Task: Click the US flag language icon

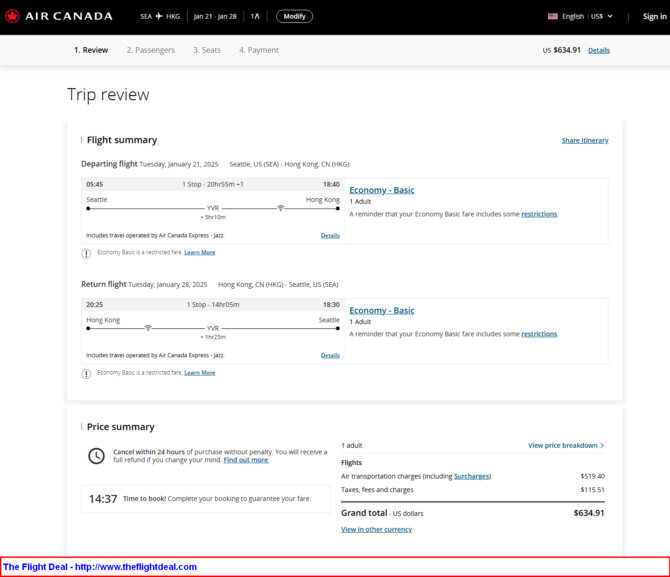Action: (x=553, y=16)
